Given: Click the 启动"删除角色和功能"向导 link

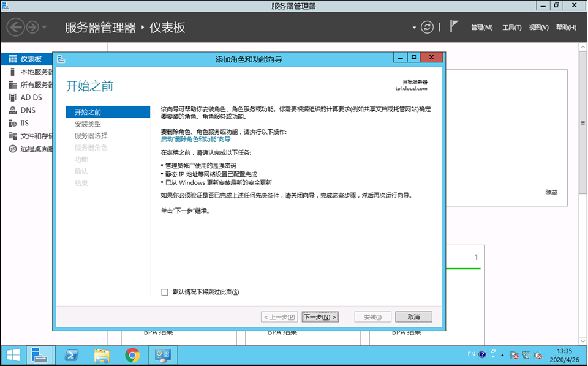Looking at the screenshot, I should pos(195,140).
